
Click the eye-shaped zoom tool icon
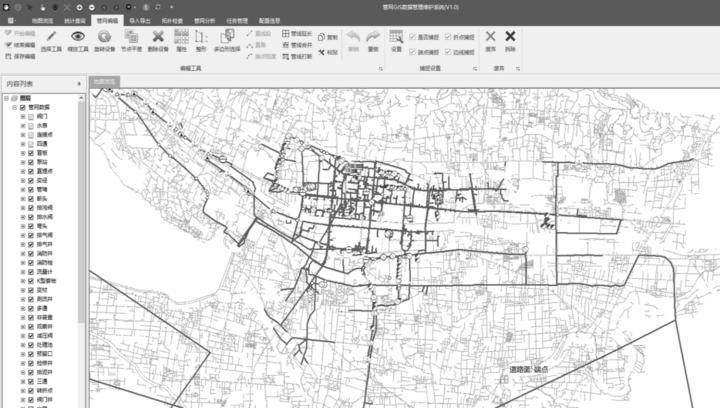[78, 37]
